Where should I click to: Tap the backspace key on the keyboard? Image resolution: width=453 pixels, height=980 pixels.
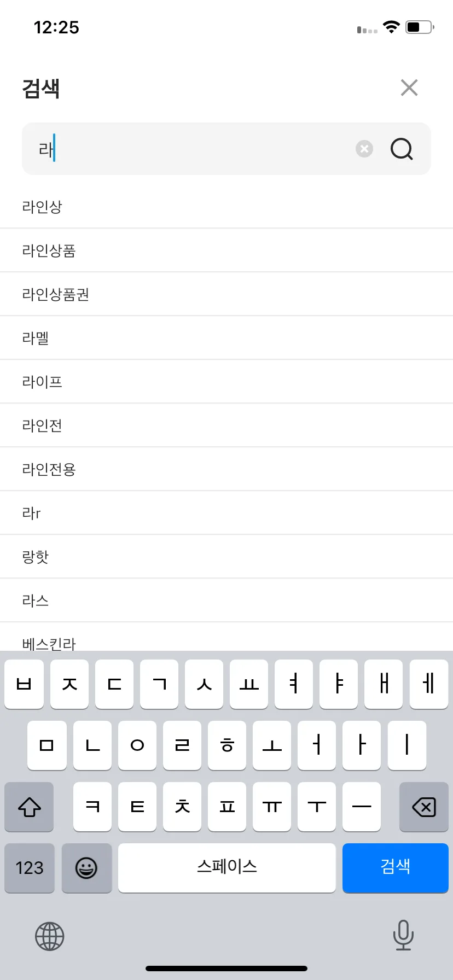tap(424, 807)
